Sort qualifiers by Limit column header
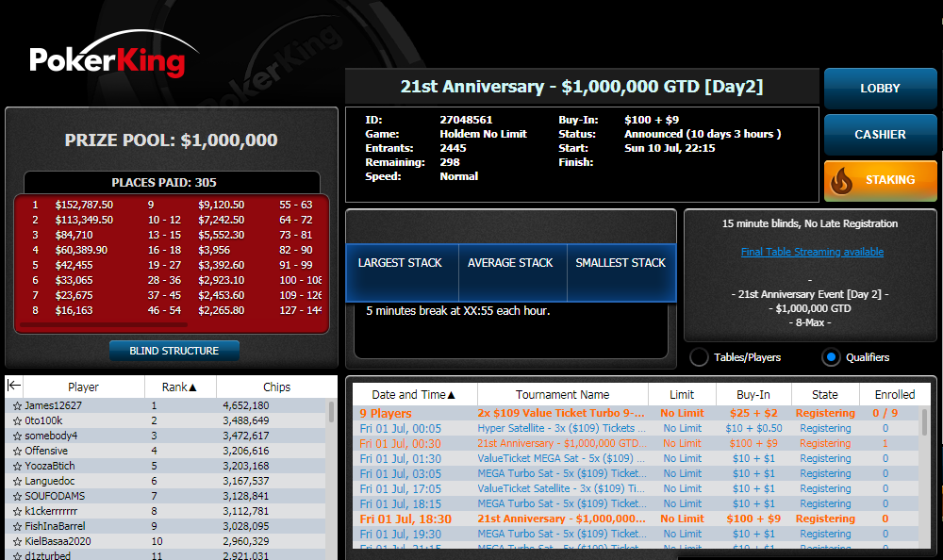This screenshot has height=560, width=943. coord(682,395)
